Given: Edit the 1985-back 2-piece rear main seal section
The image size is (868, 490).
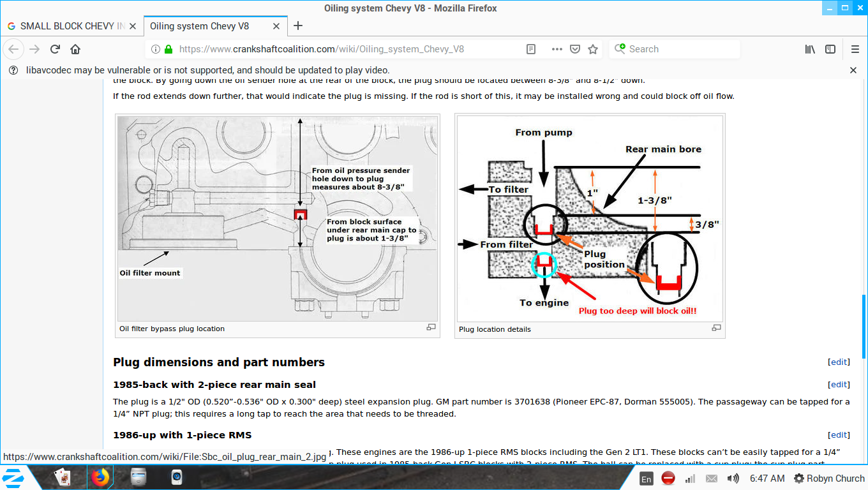Looking at the screenshot, I should coord(839,385).
